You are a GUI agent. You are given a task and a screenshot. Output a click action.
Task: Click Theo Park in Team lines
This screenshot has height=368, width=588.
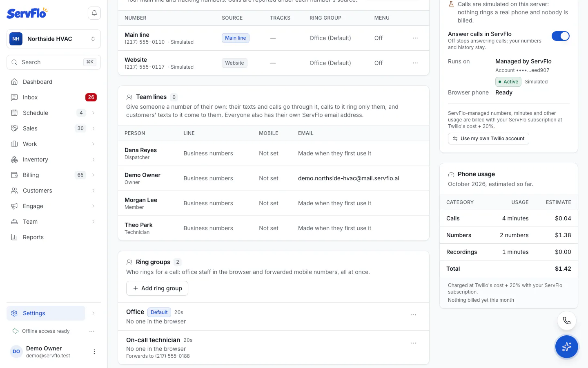click(x=138, y=225)
